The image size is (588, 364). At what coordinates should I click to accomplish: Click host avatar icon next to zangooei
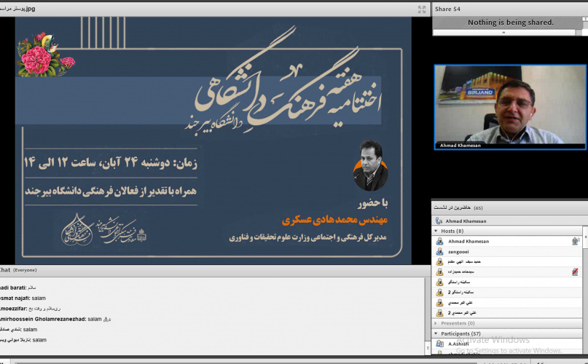[x=440, y=252]
